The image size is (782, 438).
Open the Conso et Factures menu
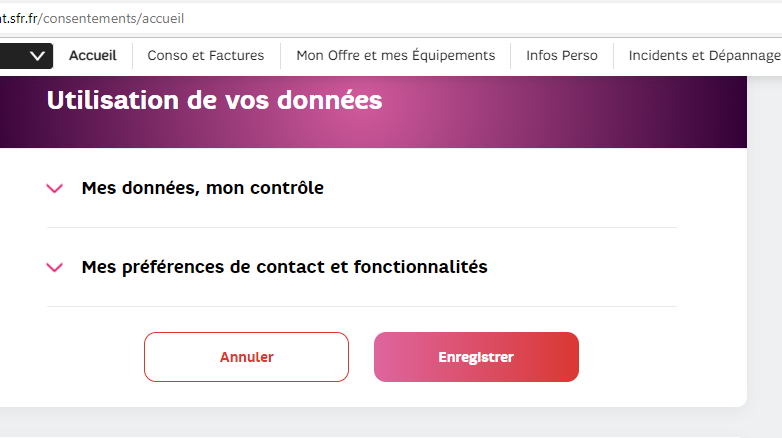tap(206, 56)
